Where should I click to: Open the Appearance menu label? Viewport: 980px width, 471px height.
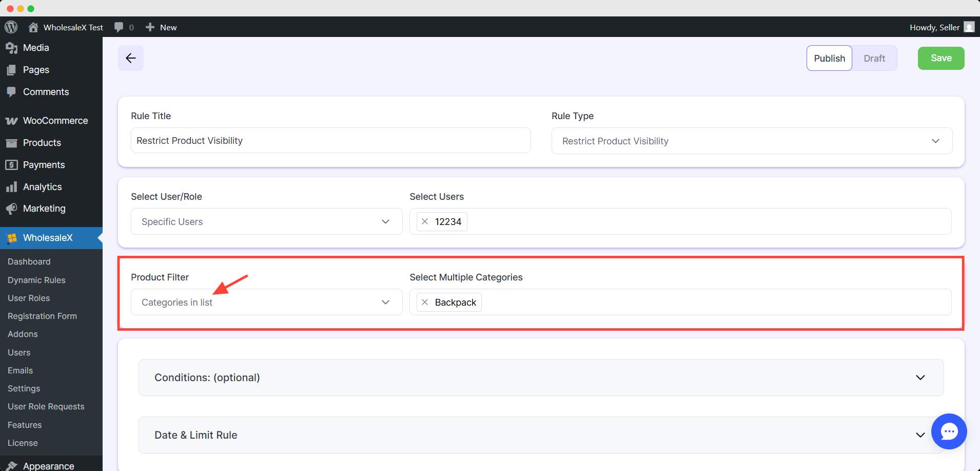point(49,466)
